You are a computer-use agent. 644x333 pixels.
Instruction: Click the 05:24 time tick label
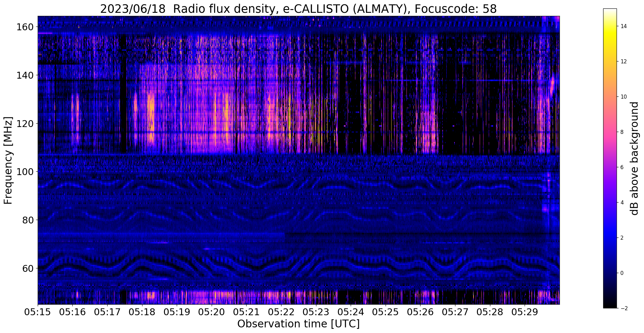(351, 312)
